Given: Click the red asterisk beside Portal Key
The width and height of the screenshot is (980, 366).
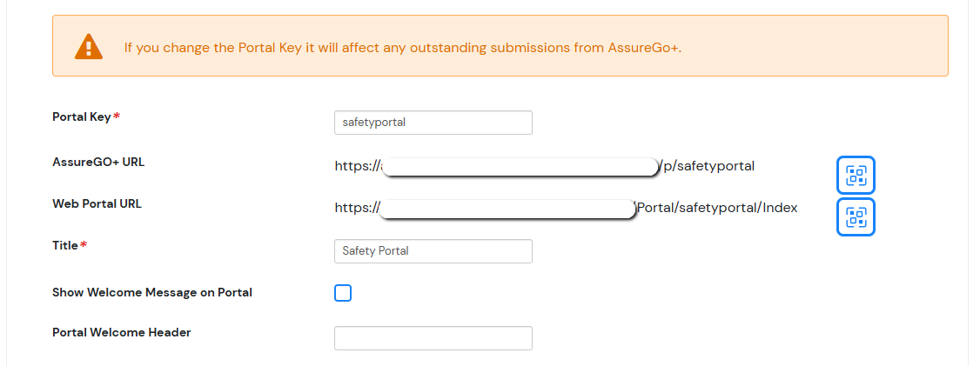Looking at the screenshot, I should (x=117, y=116).
